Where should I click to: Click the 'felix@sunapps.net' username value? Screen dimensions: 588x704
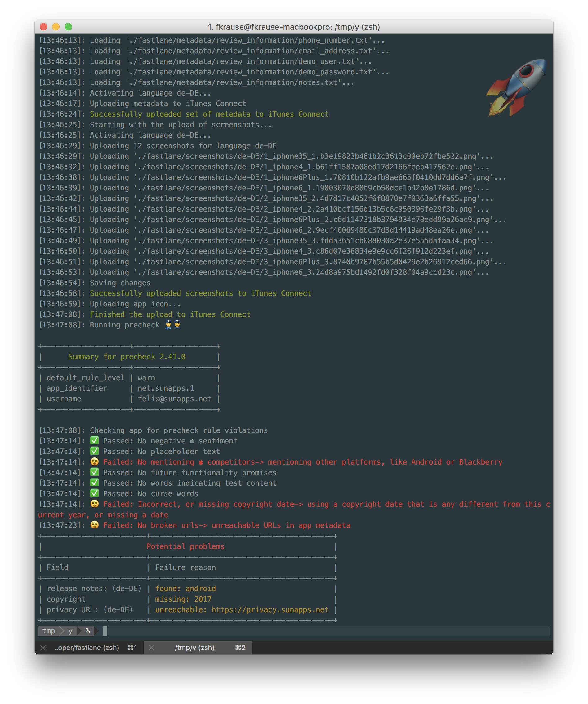click(x=174, y=399)
